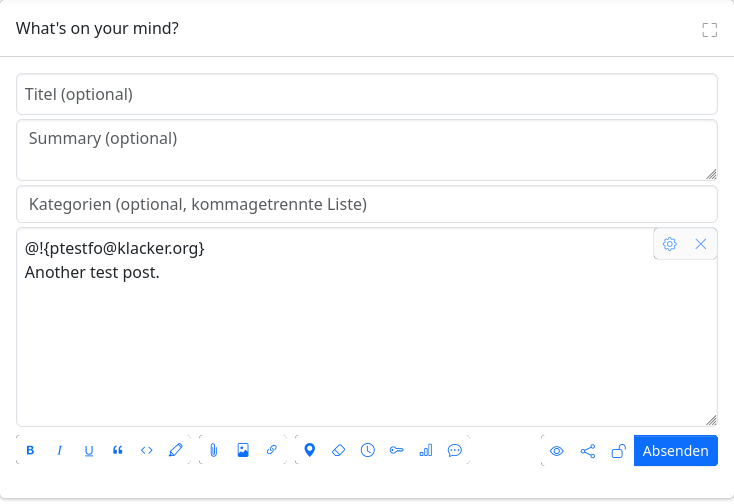Toggle the lock permissions icon
The image size is (734, 504).
(618, 451)
